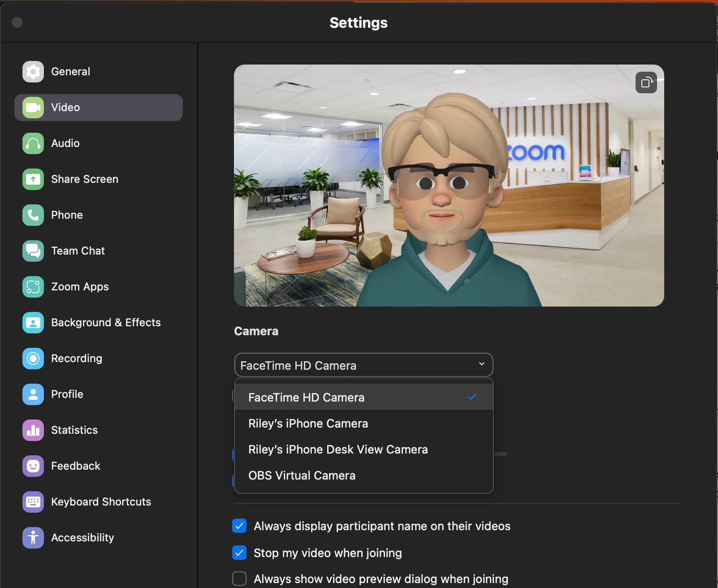Open the Statistics label in sidebar
Image resolution: width=718 pixels, height=588 pixels.
(x=74, y=430)
